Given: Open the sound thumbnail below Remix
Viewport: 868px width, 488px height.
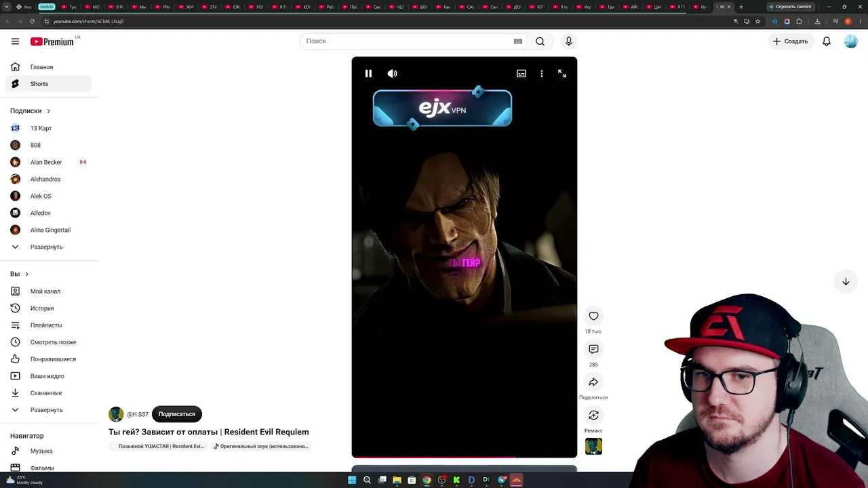Looking at the screenshot, I should [x=593, y=447].
